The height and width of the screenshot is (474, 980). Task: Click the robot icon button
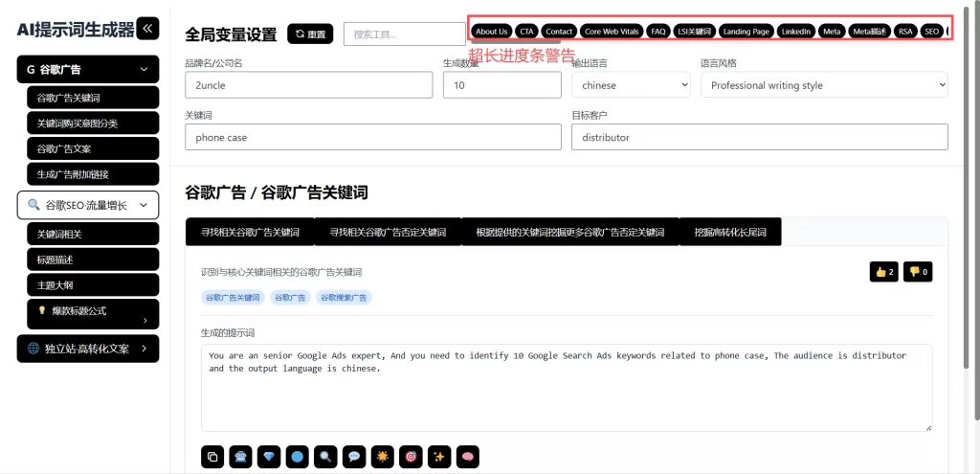click(240, 457)
